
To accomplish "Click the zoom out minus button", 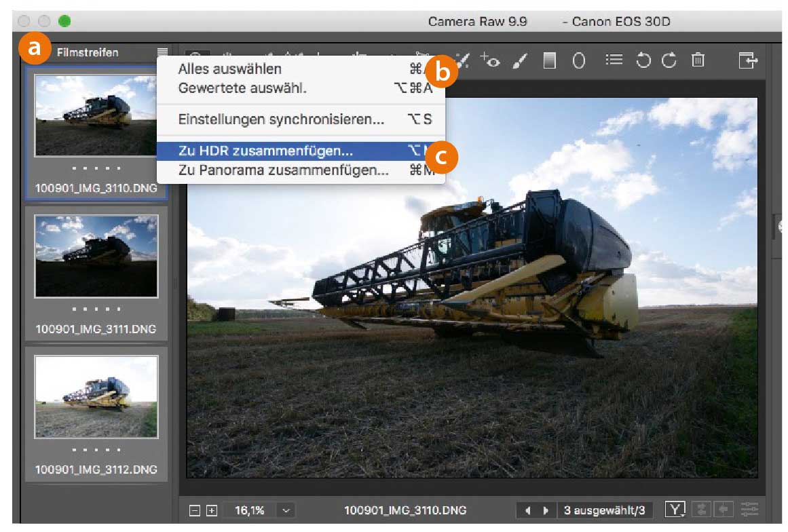I will point(195,510).
